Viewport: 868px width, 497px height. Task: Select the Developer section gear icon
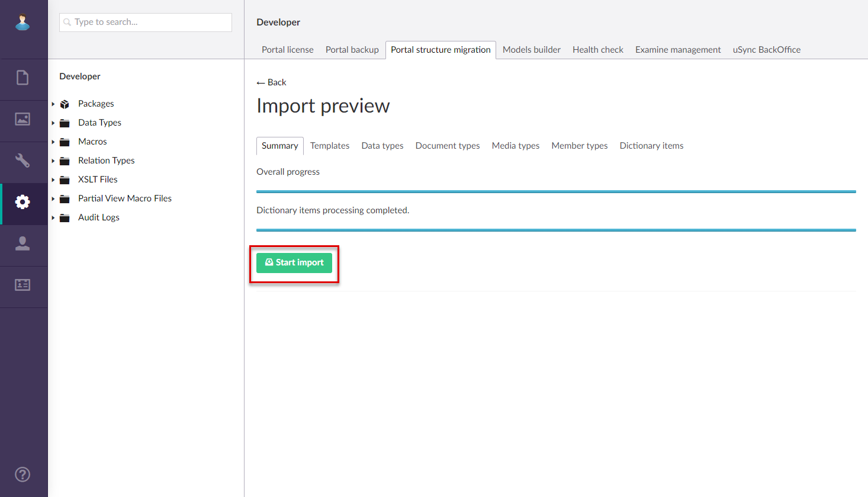(x=22, y=202)
